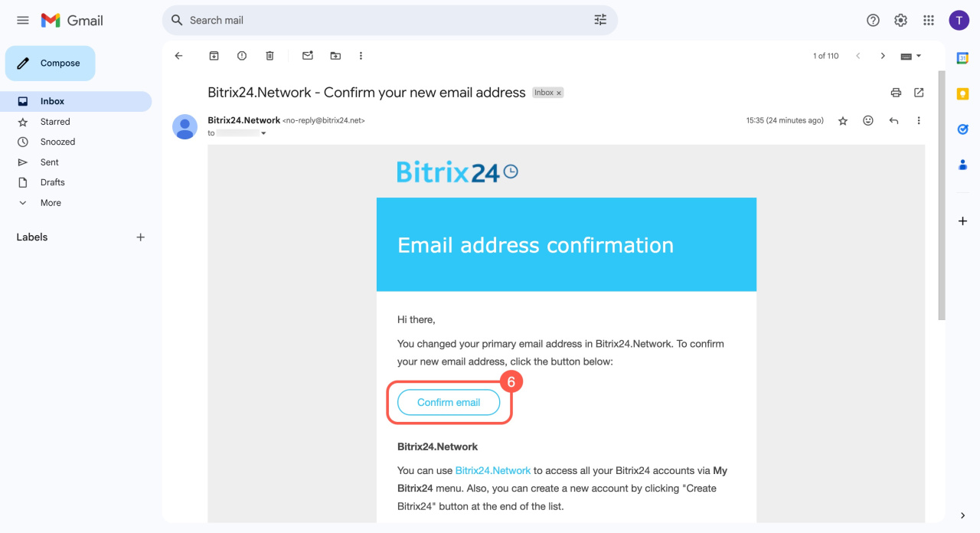The height and width of the screenshot is (533, 980).
Task: Remove the Inbox label chip
Action: tap(559, 93)
